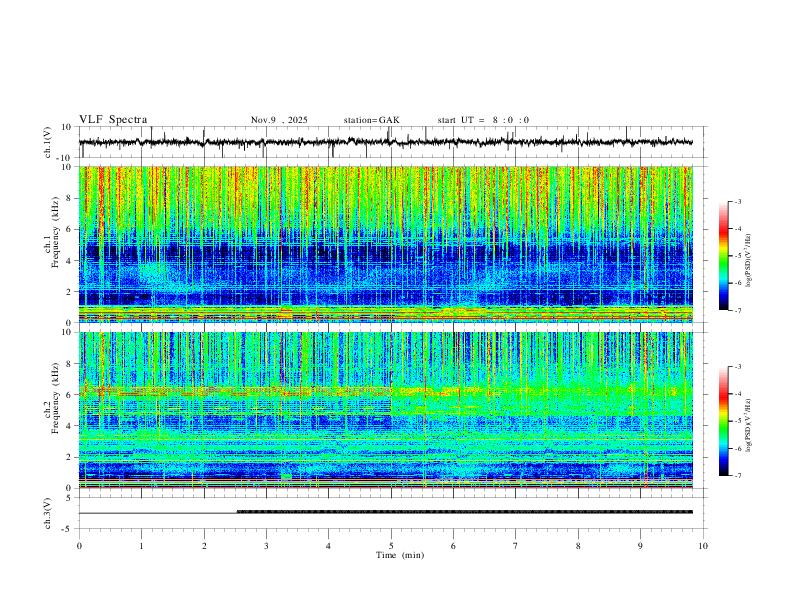
Task: Click the "VLF Spectra" title text
Action: pyautogui.click(x=113, y=120)
